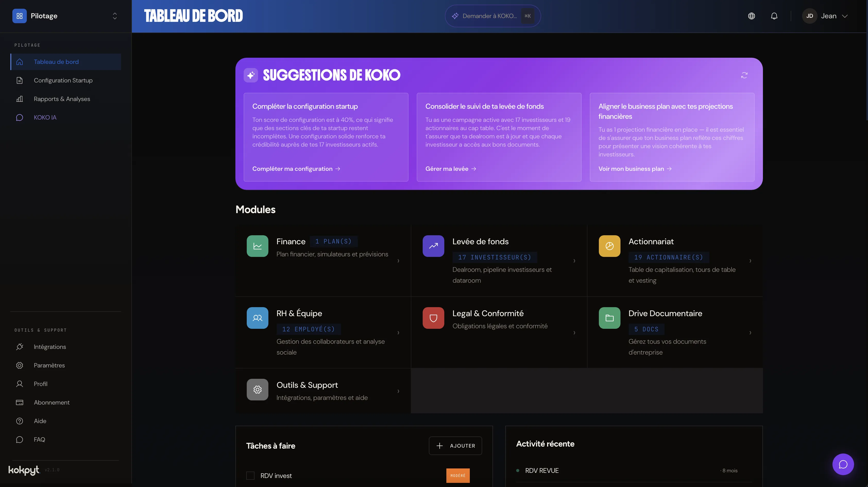This screenshot has width=868, height=487.
Task: Click the FAQ chat bubble icon
Action: [20, 440]
